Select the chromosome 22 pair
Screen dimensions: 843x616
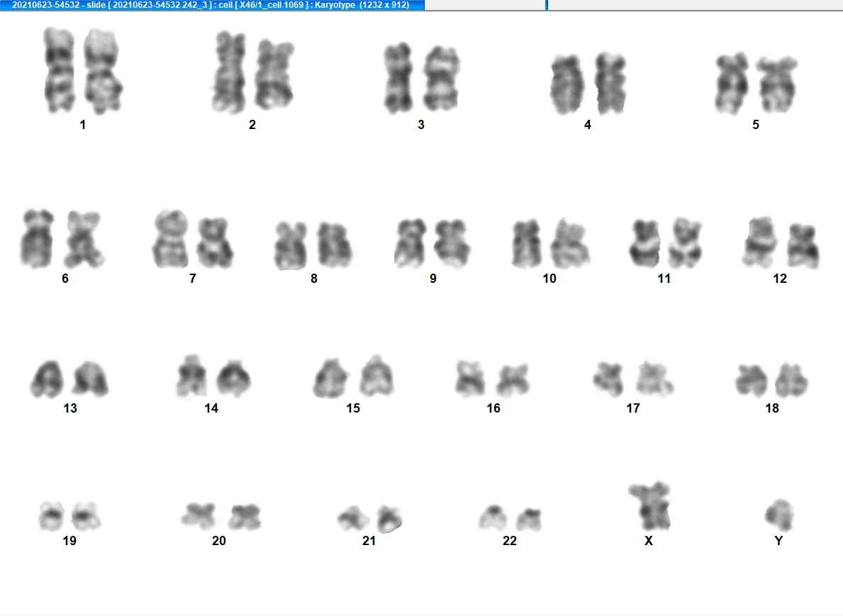tap(510, 518)
